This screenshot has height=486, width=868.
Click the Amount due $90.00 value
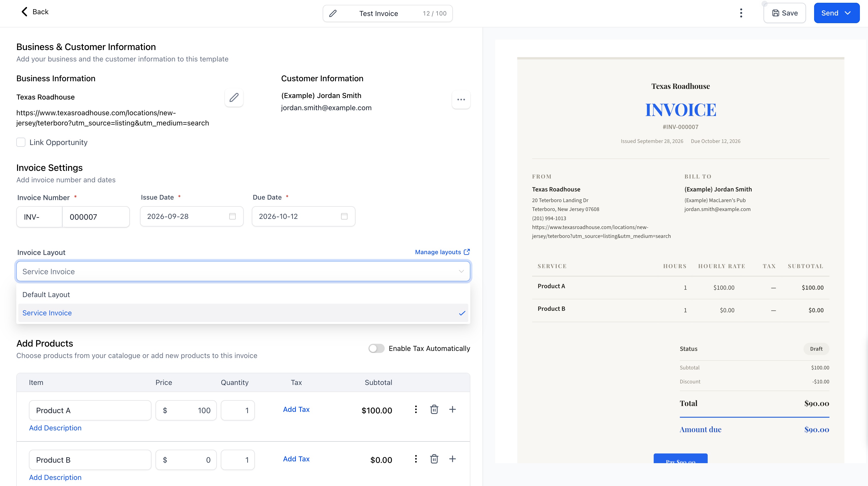point(816,429)
